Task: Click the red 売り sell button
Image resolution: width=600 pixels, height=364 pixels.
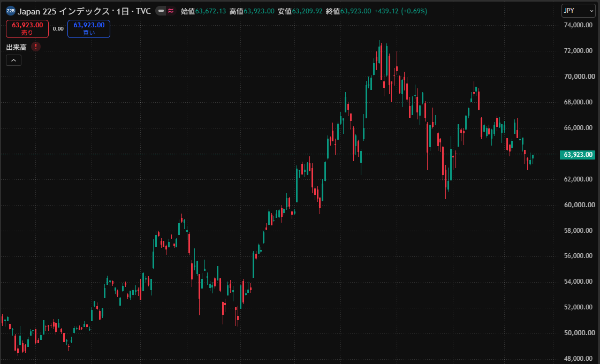Action: click(x=27, y=29)
